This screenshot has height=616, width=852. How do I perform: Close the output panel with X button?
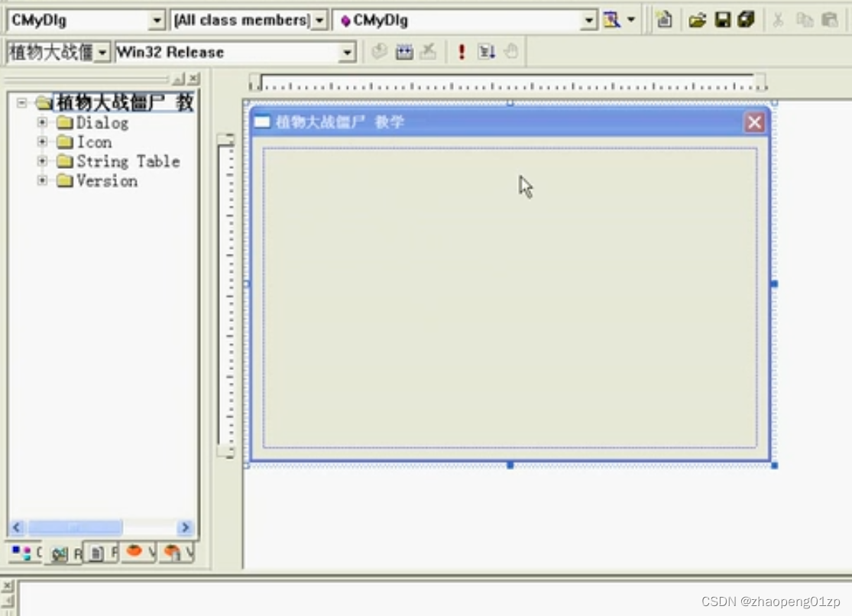click(x=7, y=585)
